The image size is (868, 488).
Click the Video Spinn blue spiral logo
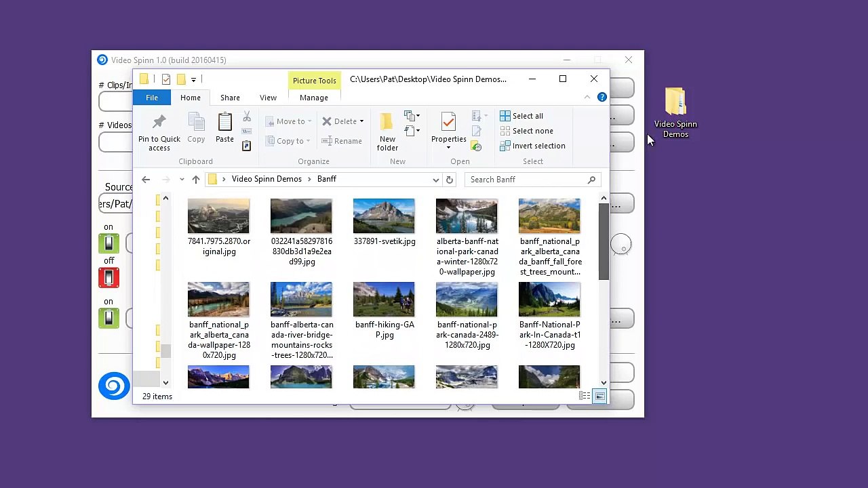pos(114,386)
